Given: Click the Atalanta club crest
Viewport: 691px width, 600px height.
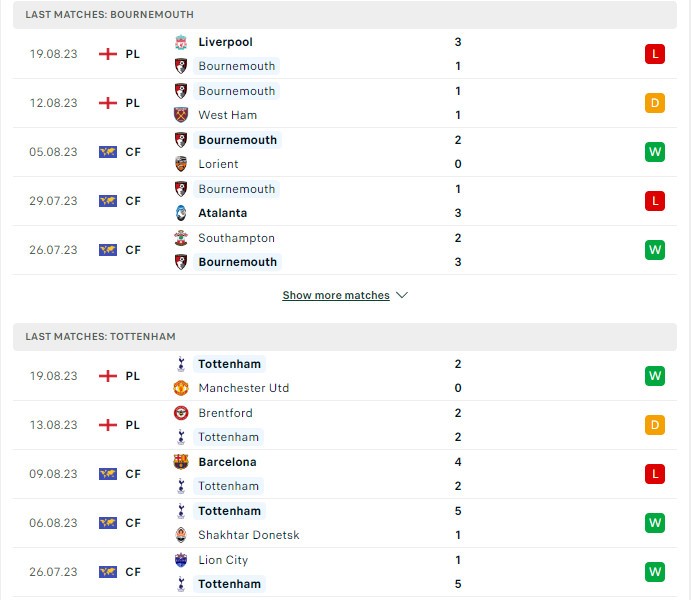Looking at the screenshot, I should click(181, 213).
